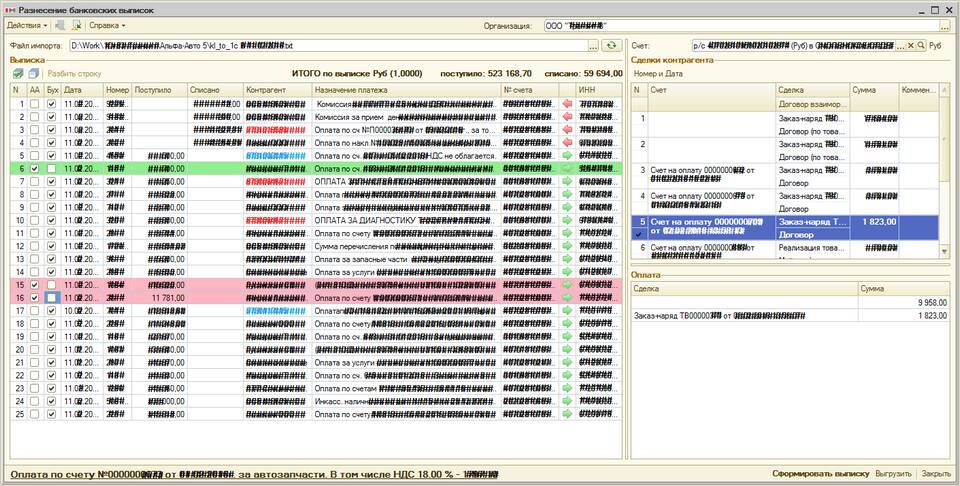Click the green refresh button beside import file
Screen dimensions: 960x486
click(611, 46)
